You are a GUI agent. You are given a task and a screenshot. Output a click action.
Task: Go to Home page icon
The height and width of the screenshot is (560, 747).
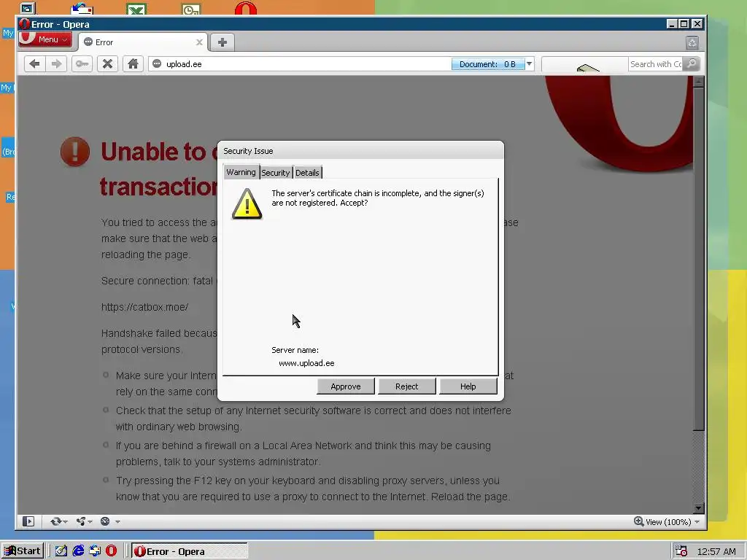(x=133, y=64)
